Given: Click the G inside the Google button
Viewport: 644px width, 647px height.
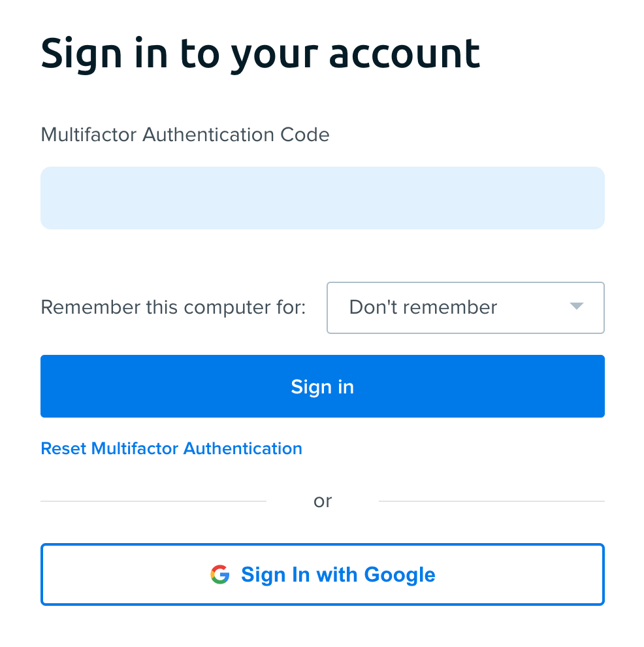Looking at the screenshot, I should pyautogui.click(x=221, y=574).
